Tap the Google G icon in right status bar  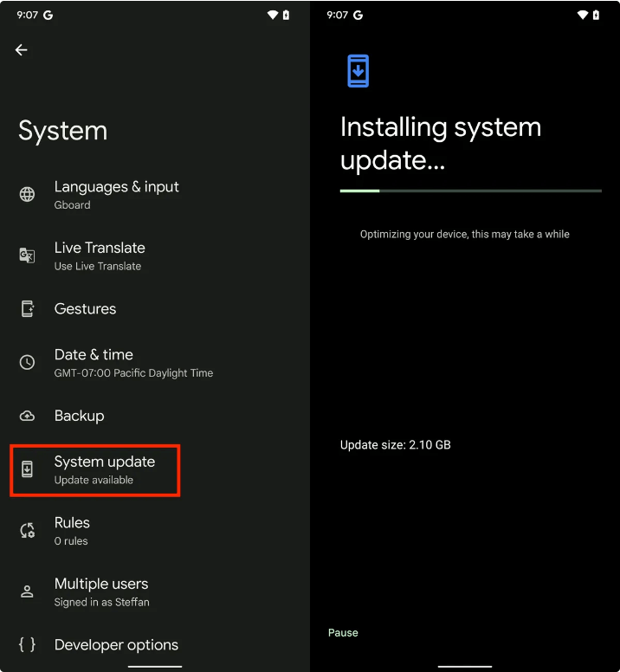(358, 15)
